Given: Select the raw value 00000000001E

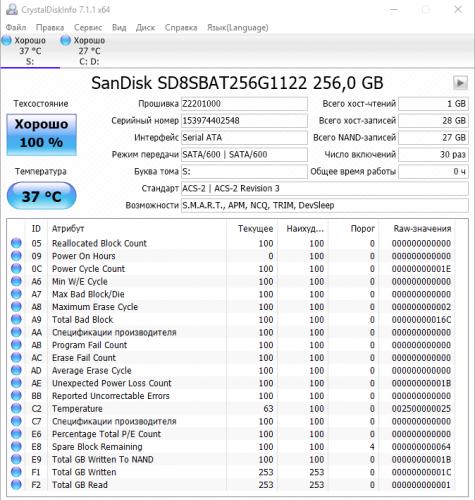Looking at the screenshot, I should pos(421,268).
